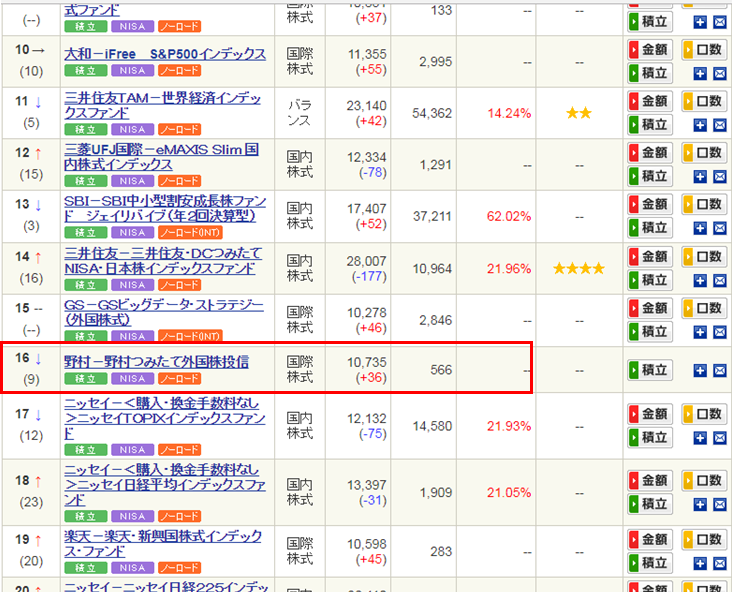Click the envelope icon in the topmost 式ファンド row
This screenshot has width=732, height=592.
point(719,22)
